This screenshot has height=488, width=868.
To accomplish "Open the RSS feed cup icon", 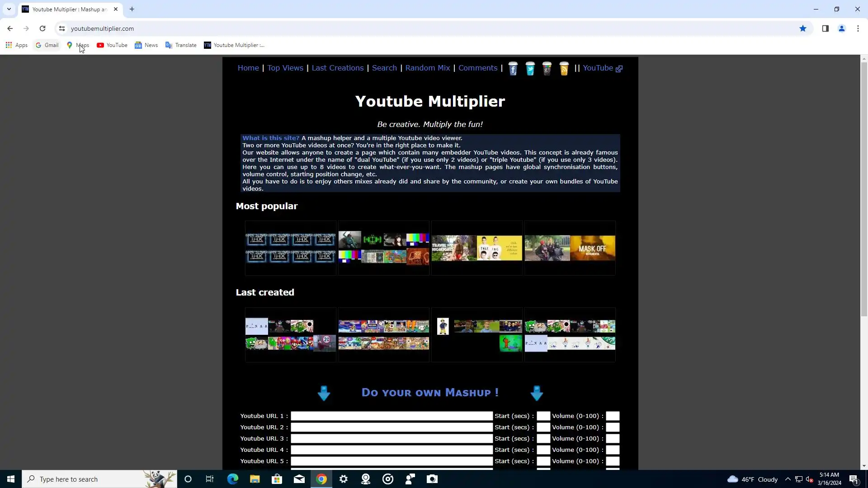I will [564, 69].
